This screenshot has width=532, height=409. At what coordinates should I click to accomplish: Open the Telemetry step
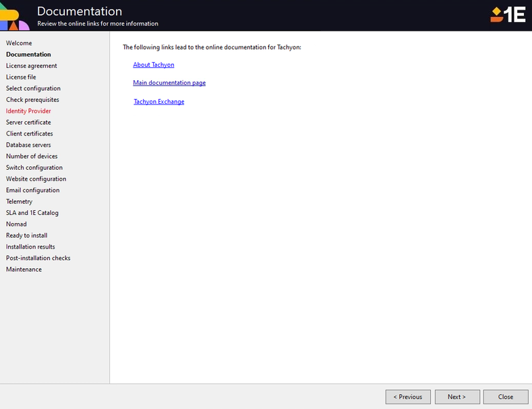tap(20, 201)
